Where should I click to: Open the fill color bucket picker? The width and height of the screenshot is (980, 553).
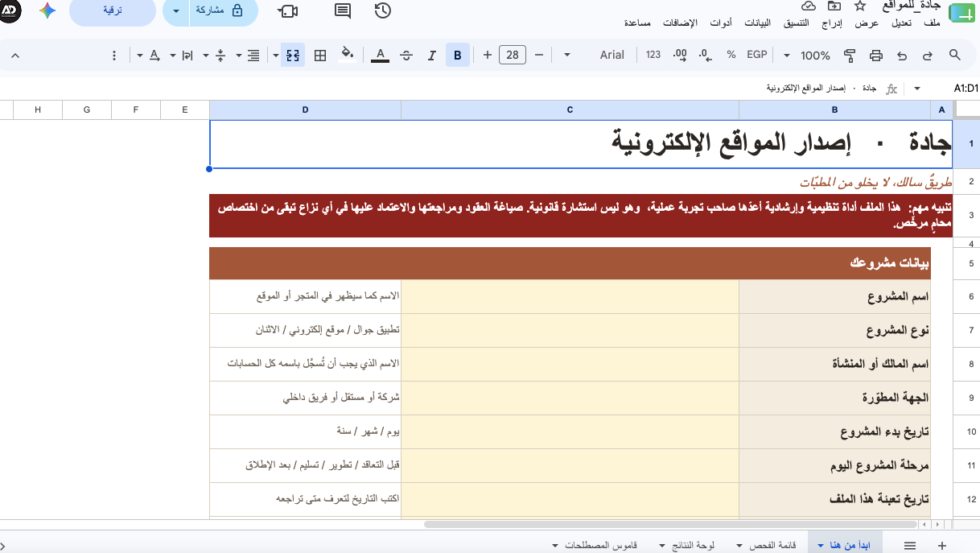tap(347, 55)
